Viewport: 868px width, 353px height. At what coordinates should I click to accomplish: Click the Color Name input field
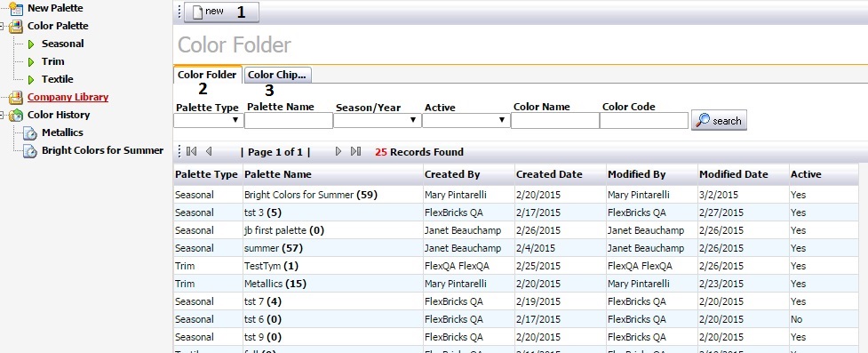tap(554, 120)
